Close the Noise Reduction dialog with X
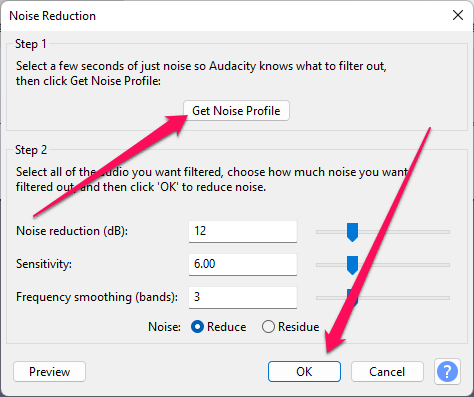The height and width of the screenshot is (397, 474). click(458, 15)
